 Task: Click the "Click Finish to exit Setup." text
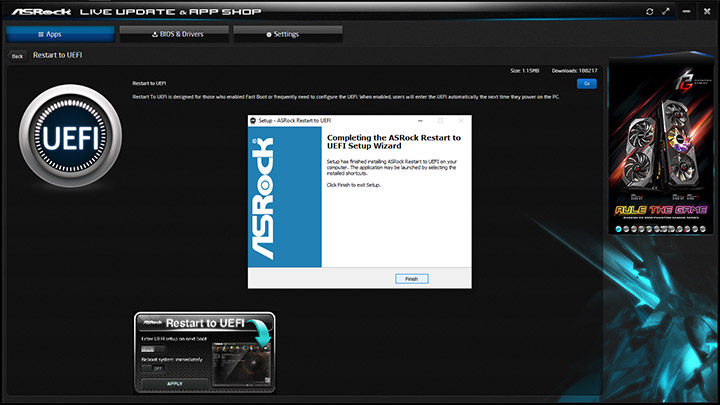point(354,185)
